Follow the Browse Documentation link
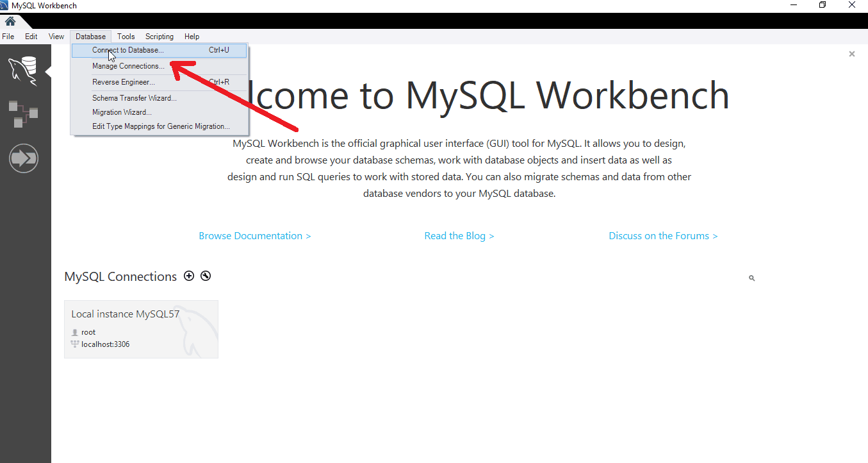868x463 pixels. [x=255, y=236]
